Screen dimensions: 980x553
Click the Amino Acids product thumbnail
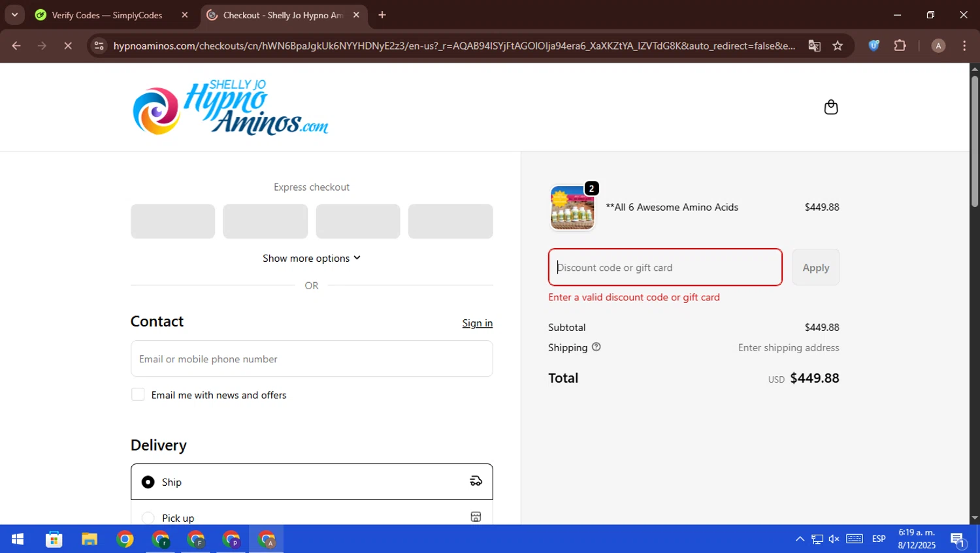pos(572,208)
